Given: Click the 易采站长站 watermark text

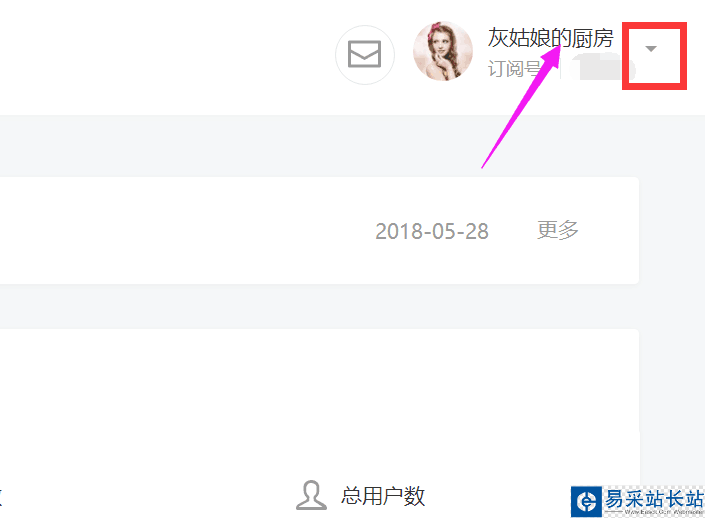Looking at the screenshot, I should click(654, 499).
